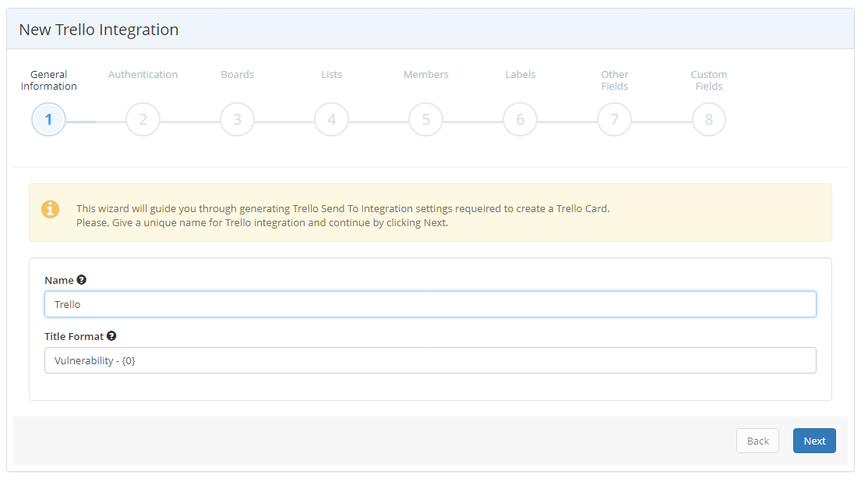
Task: Open the Authentication wizard step
Action: (143, 74)
